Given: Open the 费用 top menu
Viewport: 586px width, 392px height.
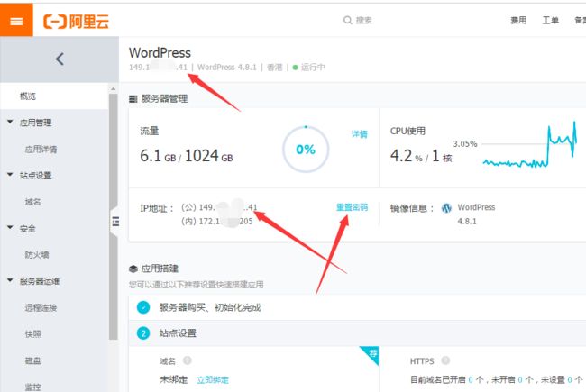Looking at the screenshot, I should (x=518, y=20).
